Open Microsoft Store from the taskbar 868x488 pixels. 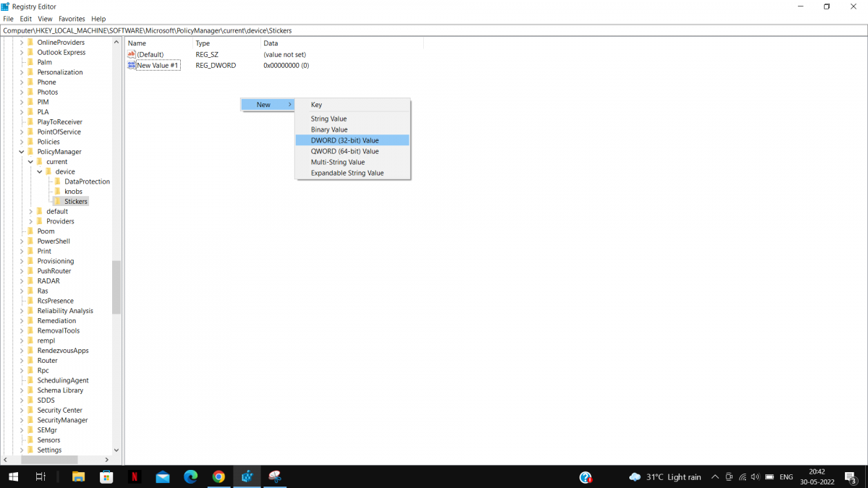coord(106,476)
